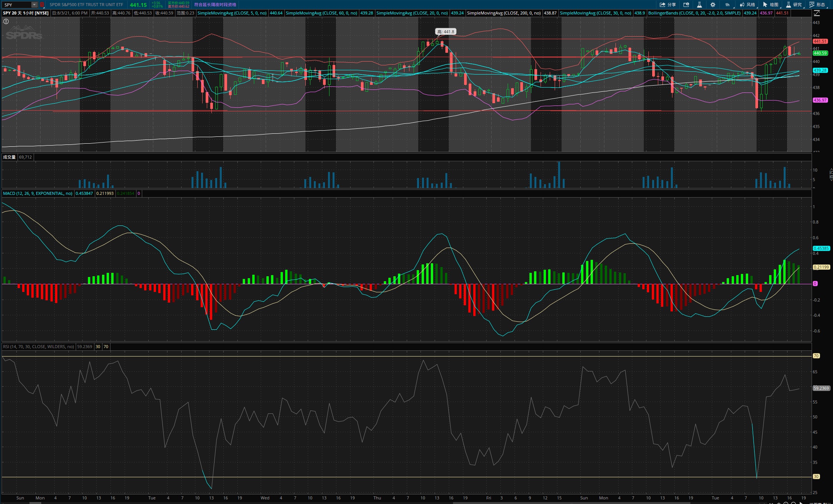Click the BollingerBands study label
The image size is (833, 504).
point(694,13)
